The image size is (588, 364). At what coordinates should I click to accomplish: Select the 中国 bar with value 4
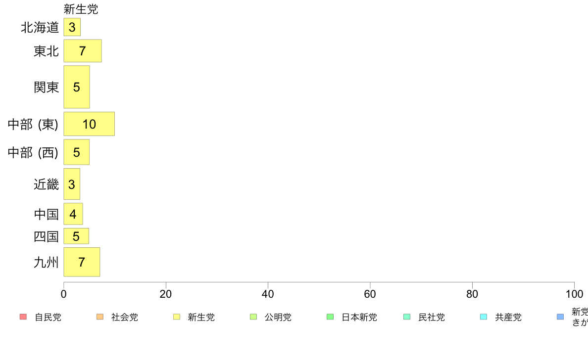pyautogui.click(x=73, y=214)
